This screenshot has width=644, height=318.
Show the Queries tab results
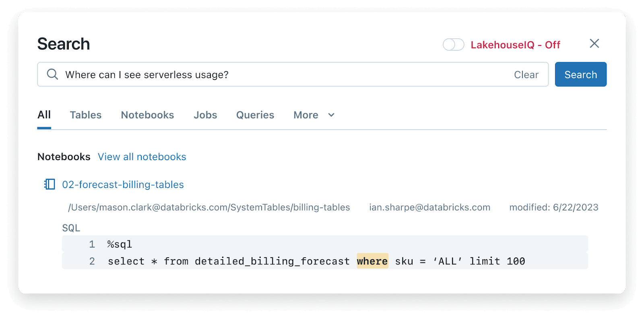(x=255, y=115)
